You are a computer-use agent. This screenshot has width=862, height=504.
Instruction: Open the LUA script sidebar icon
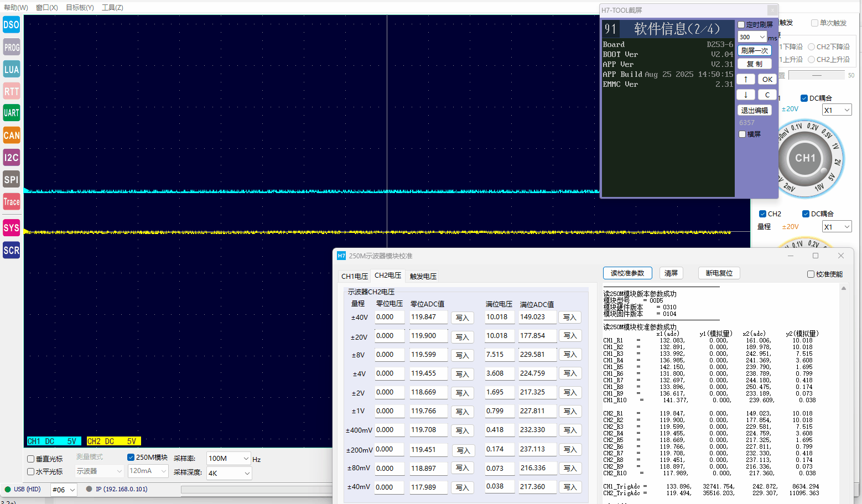11,69
